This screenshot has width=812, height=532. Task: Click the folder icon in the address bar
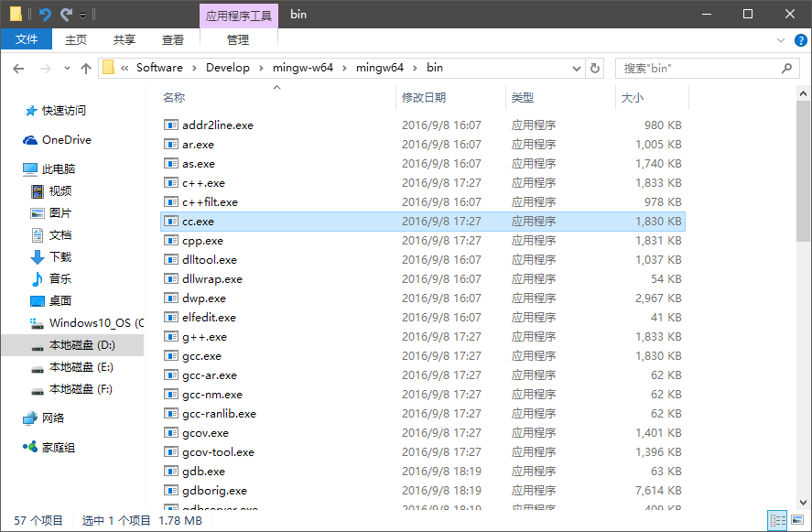pyautogui.click(x=107, y=67)
